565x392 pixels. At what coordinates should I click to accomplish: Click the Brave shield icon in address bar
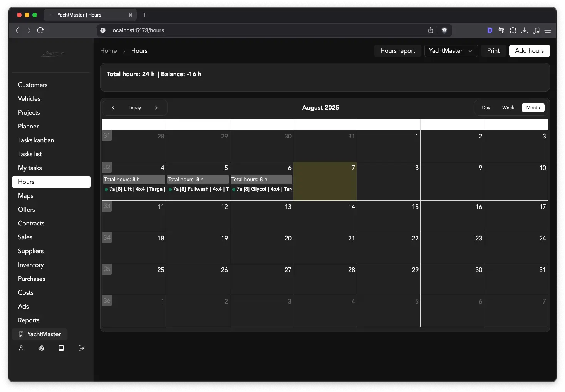point(444,30)
